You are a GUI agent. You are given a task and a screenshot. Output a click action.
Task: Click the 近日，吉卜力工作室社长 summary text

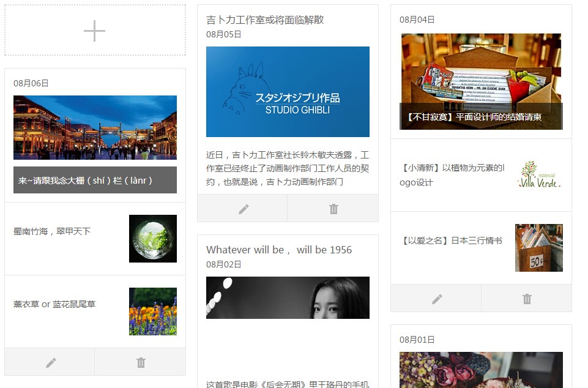tap(288, 168)
